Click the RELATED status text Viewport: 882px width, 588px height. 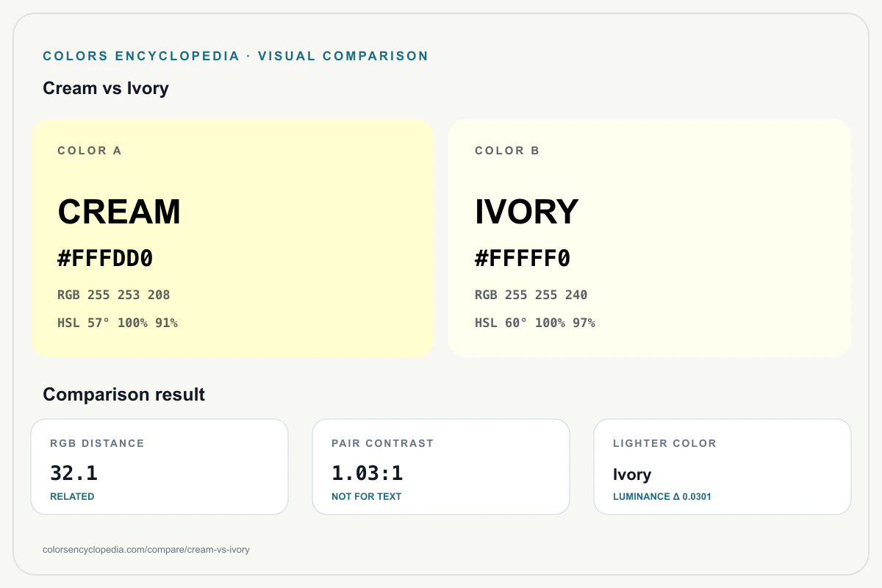[72, 497]
